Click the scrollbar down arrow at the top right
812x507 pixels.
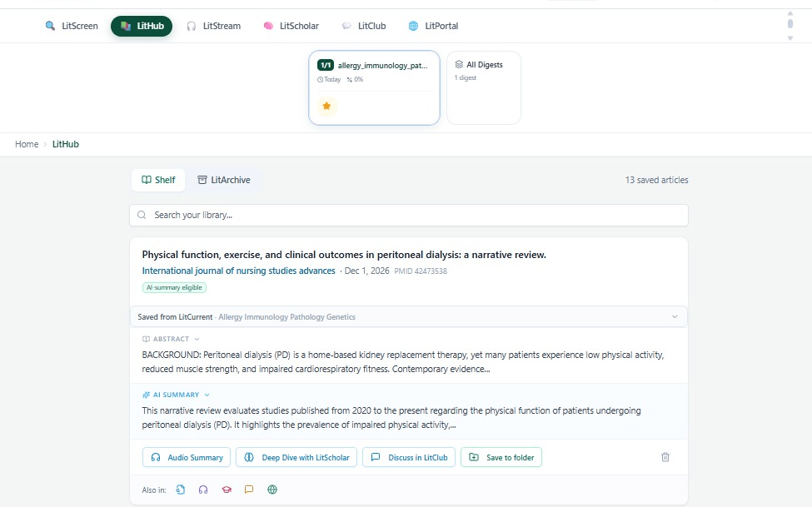click(x=790, y=37)
